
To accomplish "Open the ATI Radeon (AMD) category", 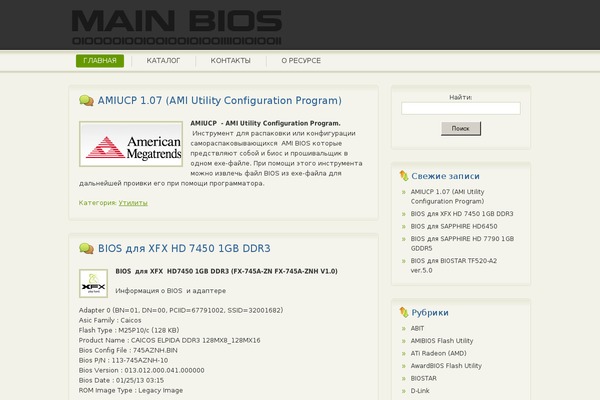I will [439, 353].
